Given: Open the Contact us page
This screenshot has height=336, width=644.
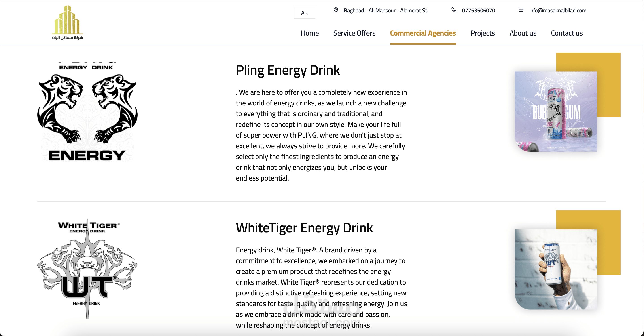Looking at the screenshot, I should (566, 33).
